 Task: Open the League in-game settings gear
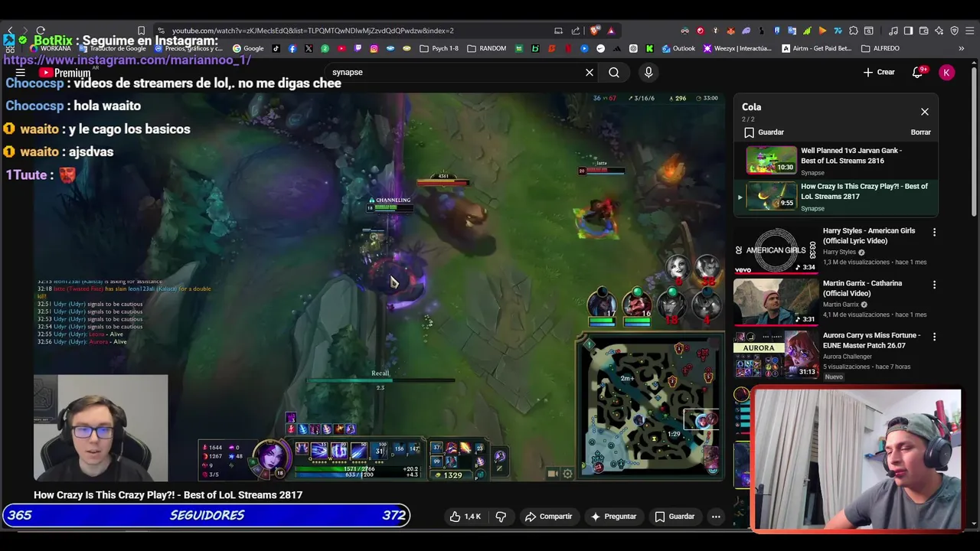tap(567, 474)
